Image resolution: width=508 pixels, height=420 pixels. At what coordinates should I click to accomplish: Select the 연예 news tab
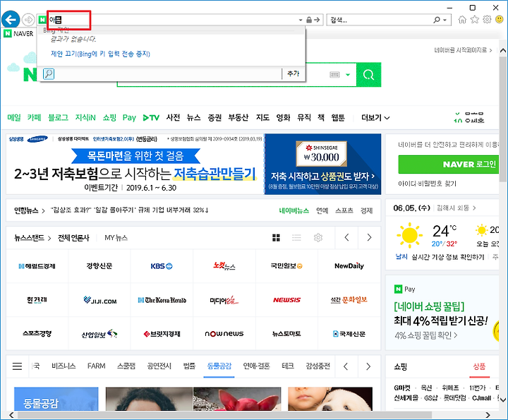click(322, 210)
